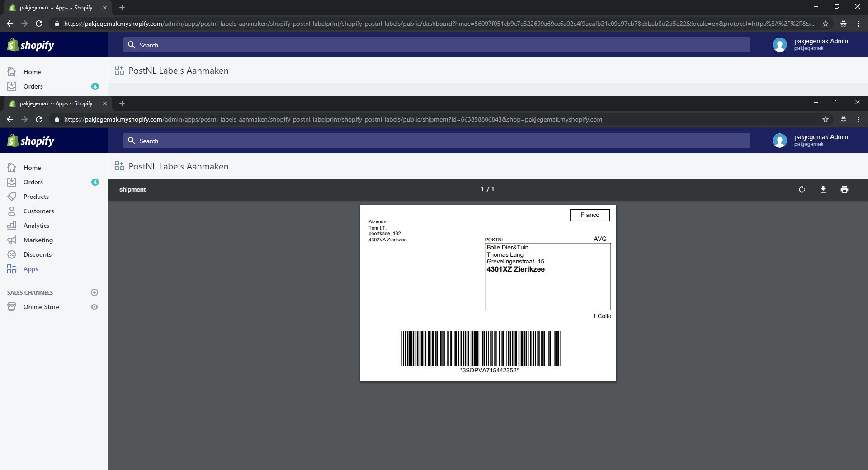Focus the Search field in front window
This screenshot has width=868, height=470.
[x=436, y=141]
